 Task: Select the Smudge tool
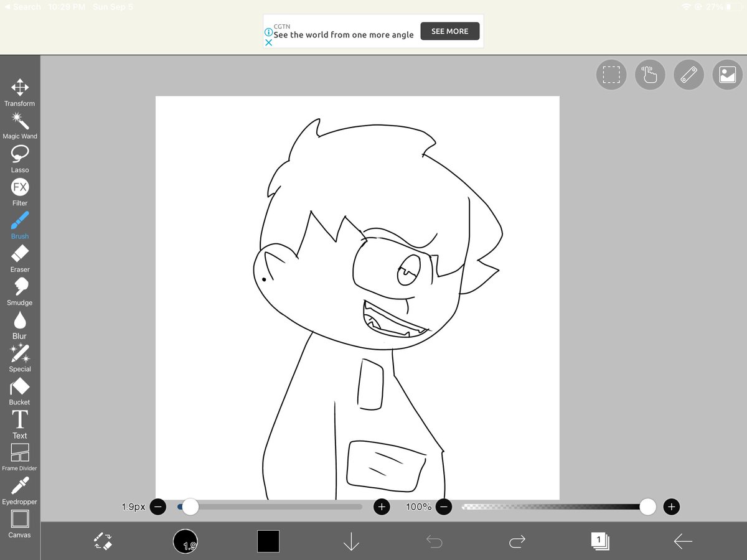click(20, 291)
